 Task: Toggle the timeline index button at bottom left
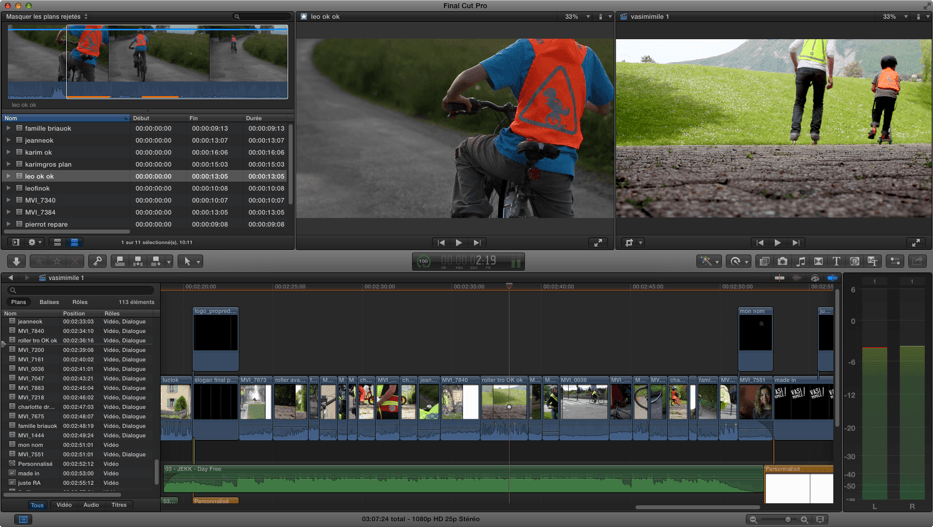click(23, 519)
